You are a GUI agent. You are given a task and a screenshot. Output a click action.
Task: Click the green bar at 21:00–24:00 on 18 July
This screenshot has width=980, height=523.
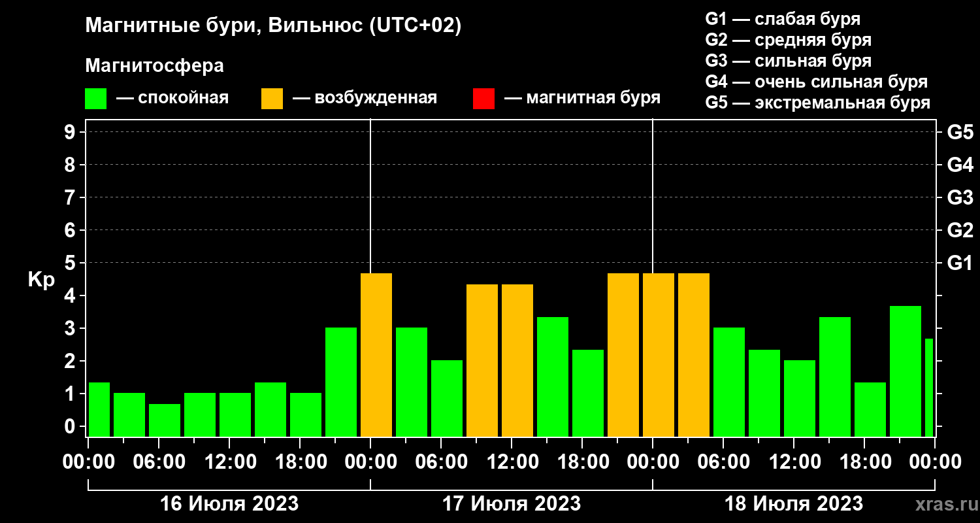click(x=906, y=371)
